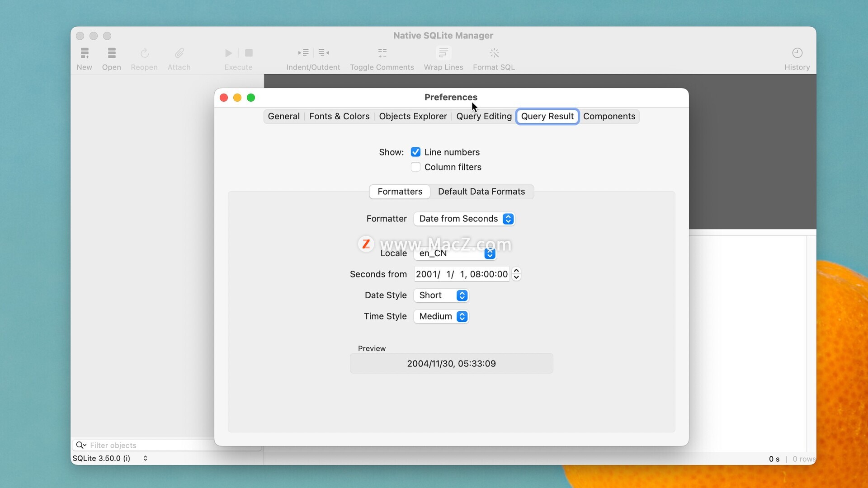Click the Seconds from date field
The height and width of the screenshot is (488, 868).
462,274
